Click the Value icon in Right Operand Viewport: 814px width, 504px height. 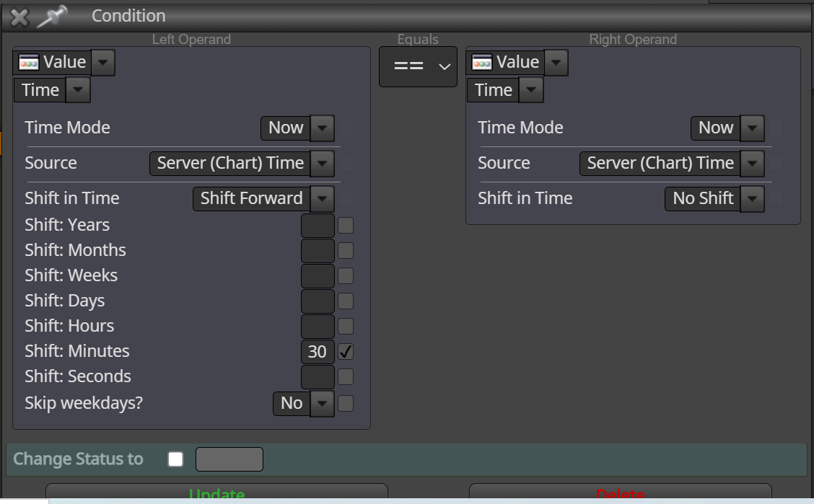482,62
